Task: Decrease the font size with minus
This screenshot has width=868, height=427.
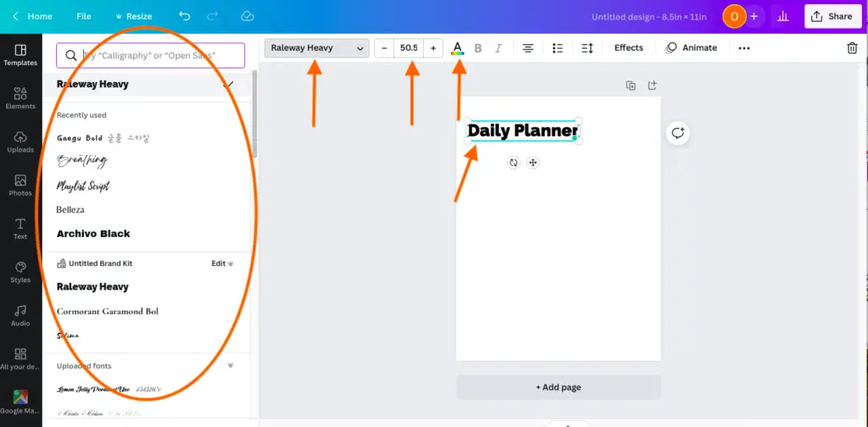Action: point(384,48)
